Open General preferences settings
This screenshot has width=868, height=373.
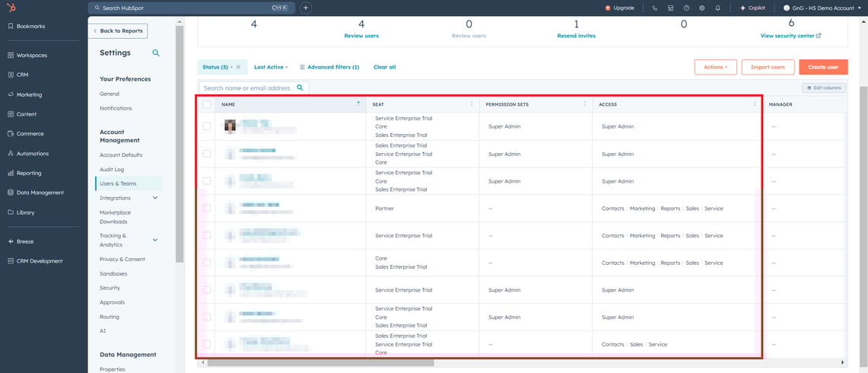110,94
